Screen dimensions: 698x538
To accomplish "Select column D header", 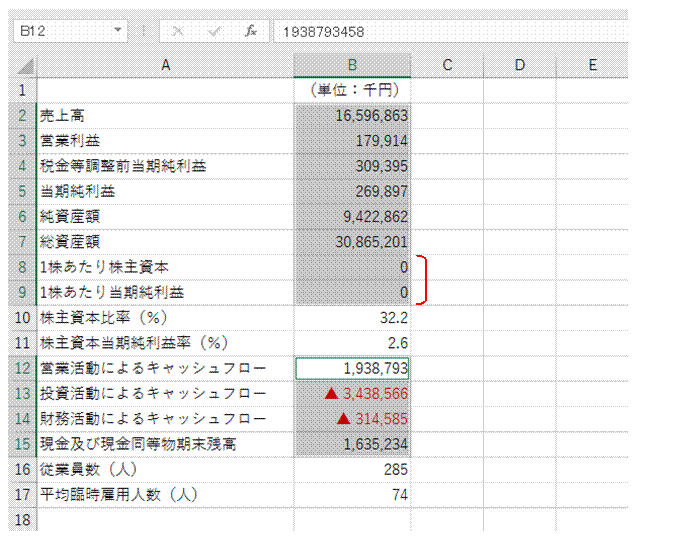I will [519, 65].
